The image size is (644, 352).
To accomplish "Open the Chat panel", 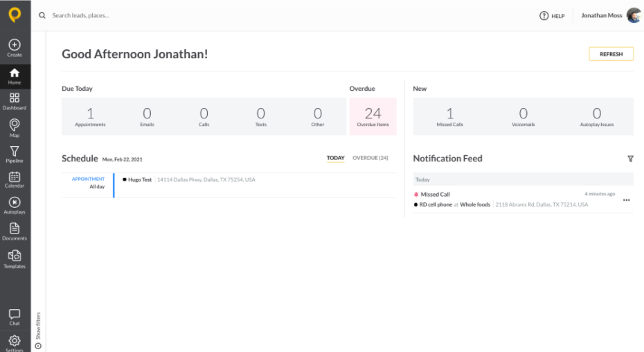I will tap(15, 317).
